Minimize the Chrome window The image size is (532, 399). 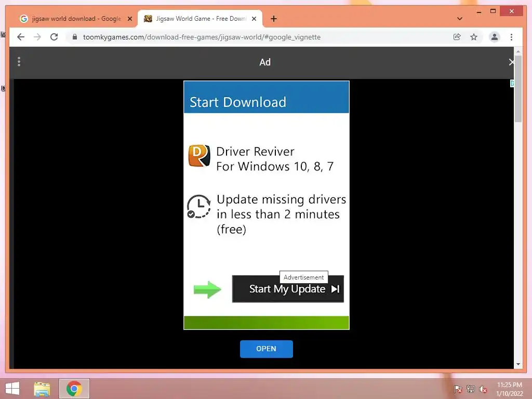click(x=478, y=11)
